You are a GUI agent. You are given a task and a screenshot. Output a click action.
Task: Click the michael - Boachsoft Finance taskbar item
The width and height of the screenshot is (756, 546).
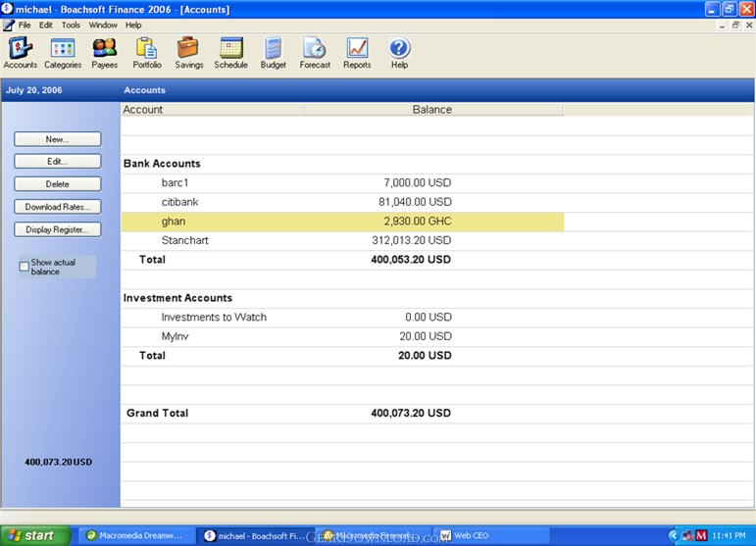point(256,535)
